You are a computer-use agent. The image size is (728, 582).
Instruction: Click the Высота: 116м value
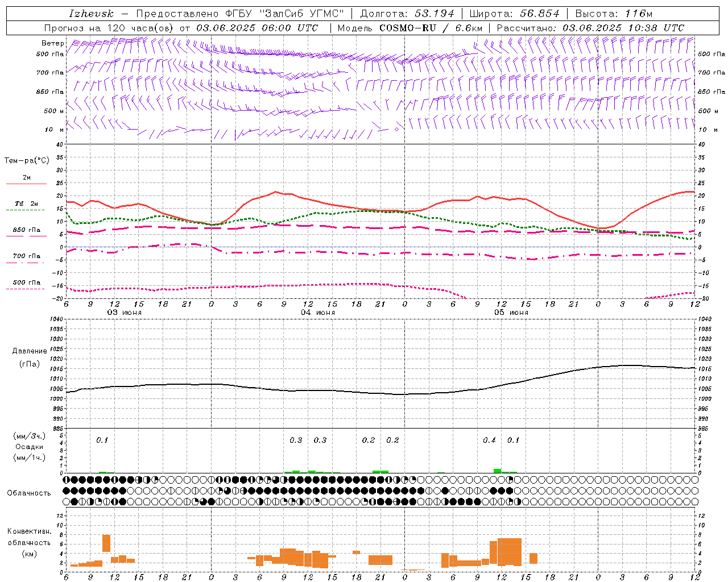pyautogui.click(x=614, y=14)
